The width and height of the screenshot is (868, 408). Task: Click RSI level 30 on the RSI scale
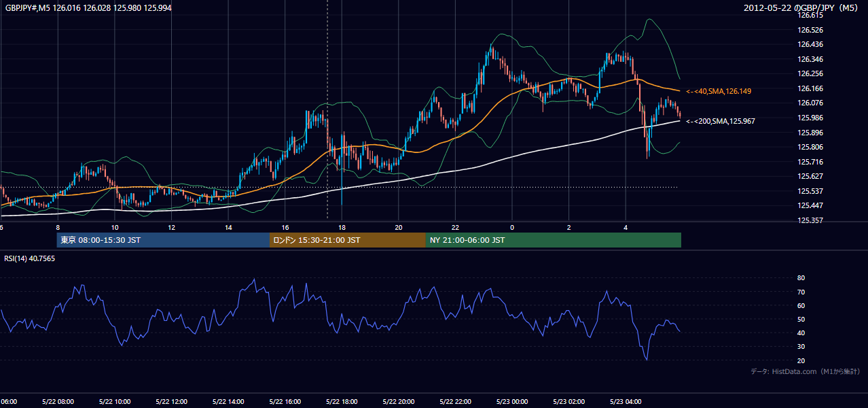[x=801, y=347]
